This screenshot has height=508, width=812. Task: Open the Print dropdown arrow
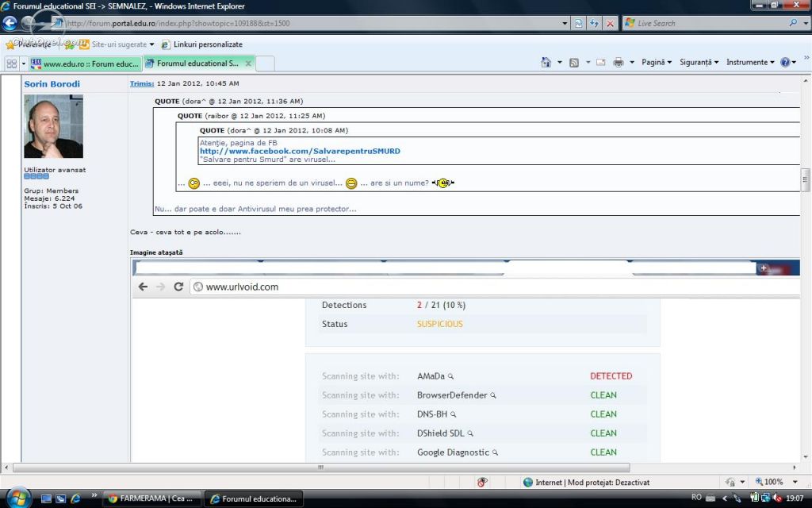[x=632, y=62]
